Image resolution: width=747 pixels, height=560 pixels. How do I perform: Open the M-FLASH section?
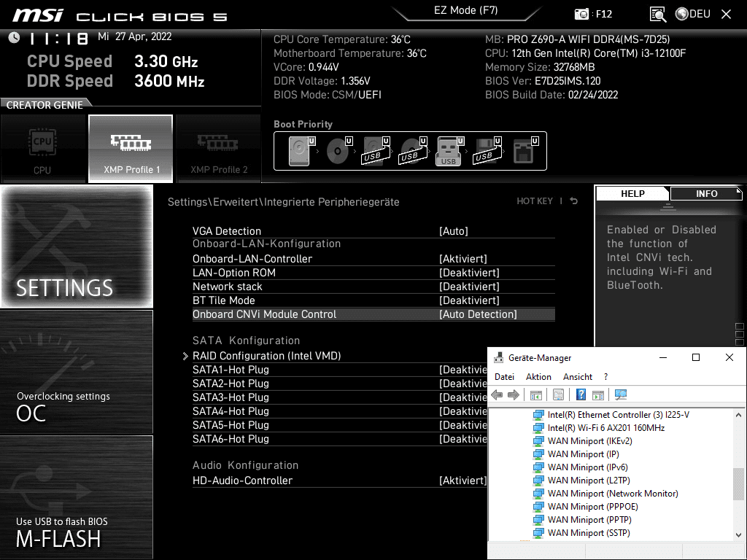click(77, 497)
